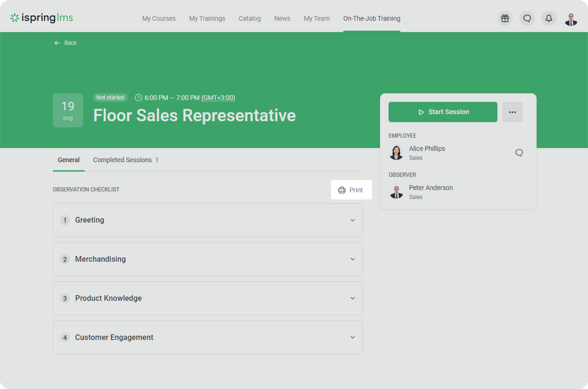Switch to the Completed Sessions tab
Image resolution: width=588 pixels, height=389 pixels.
(125, 160)
